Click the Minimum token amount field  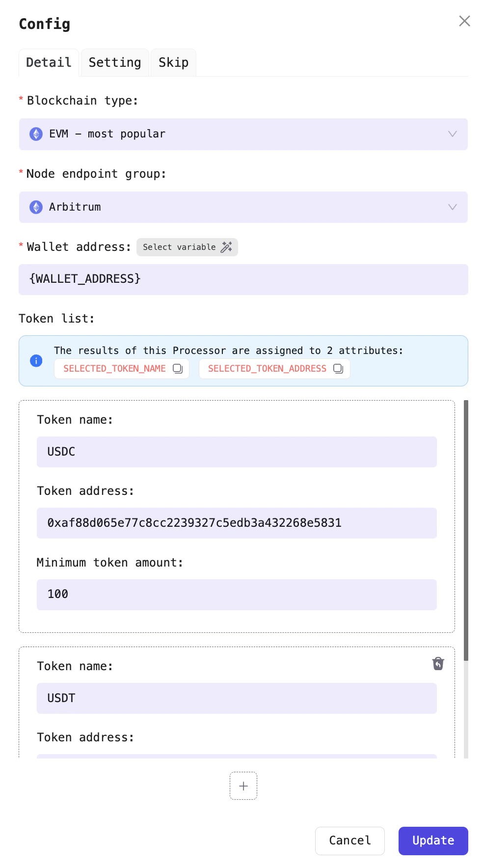click(x=236, y=595)
